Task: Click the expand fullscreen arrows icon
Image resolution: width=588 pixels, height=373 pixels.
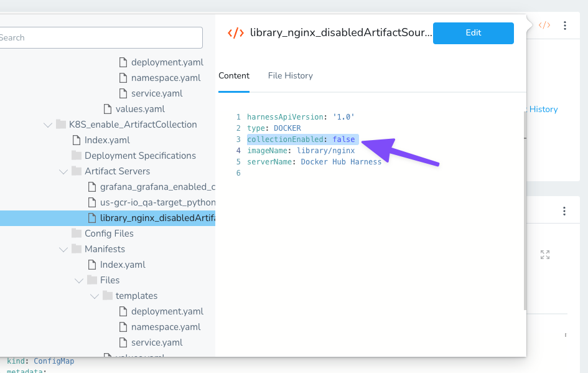Action: click(545, 255)
